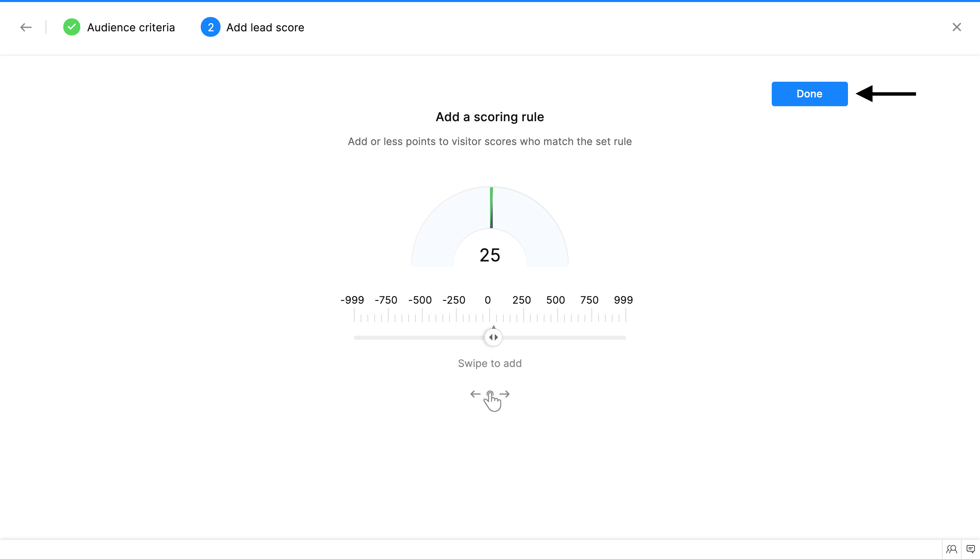The image size is (980, 559).
Task: Click the 750 label on the scale
Action: 589,300
